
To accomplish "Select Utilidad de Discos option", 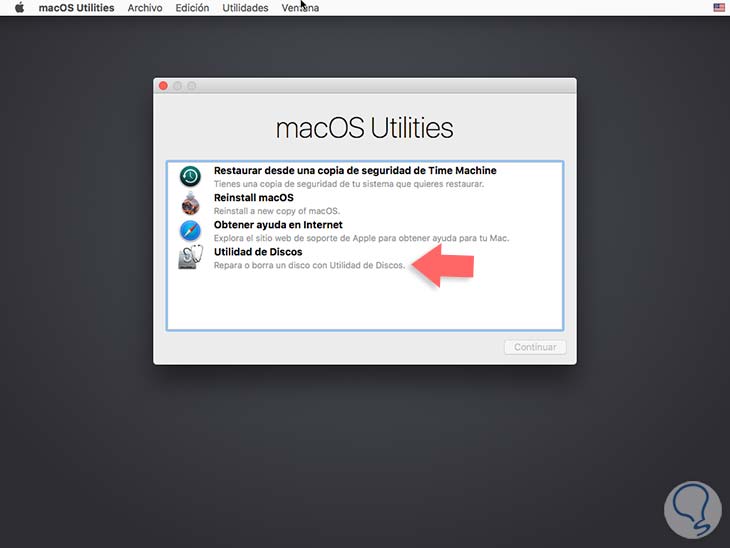I will tap(258, 252).
